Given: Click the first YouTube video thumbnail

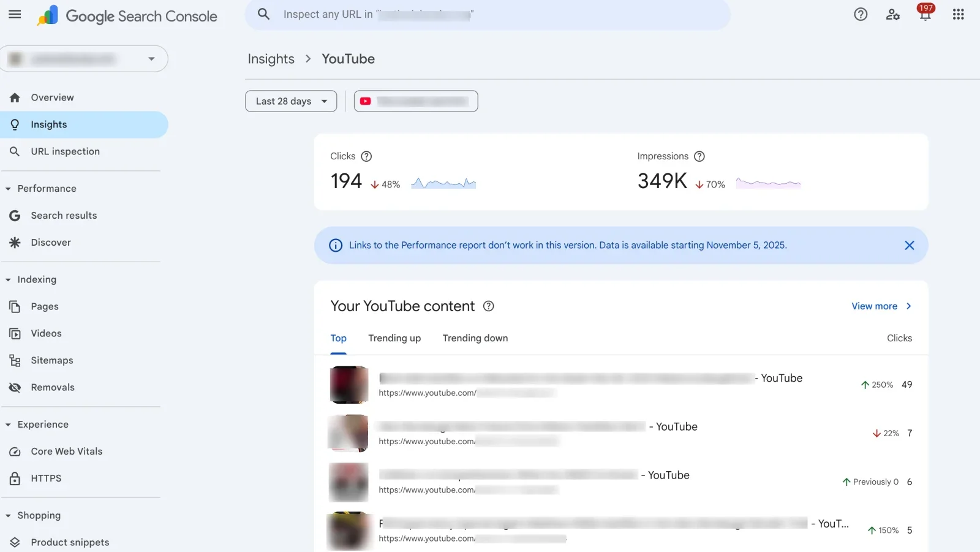Looking at the screenshot, I should click(349, 385).
